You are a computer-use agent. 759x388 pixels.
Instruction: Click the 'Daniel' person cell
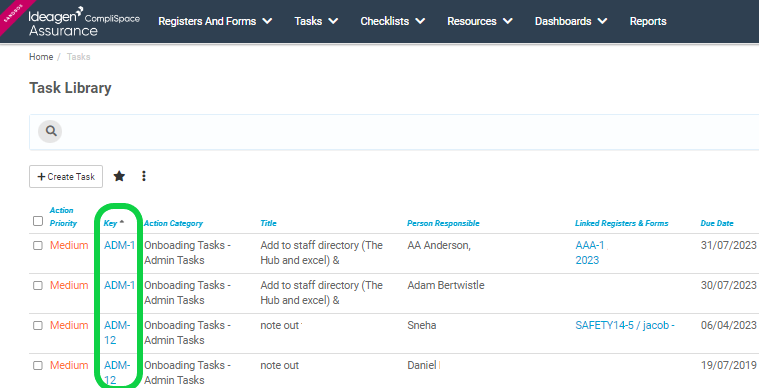pyautogui.click(x=422, y=365)
